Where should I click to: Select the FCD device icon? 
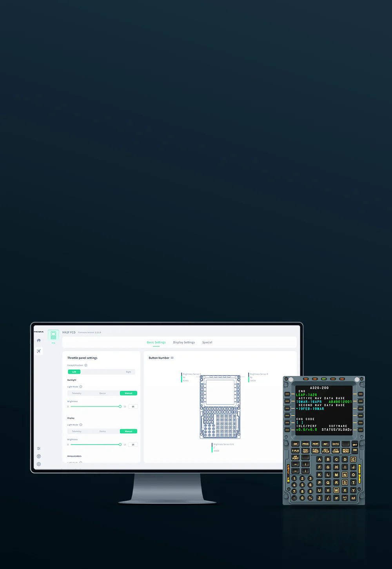[x=53, y=336]
